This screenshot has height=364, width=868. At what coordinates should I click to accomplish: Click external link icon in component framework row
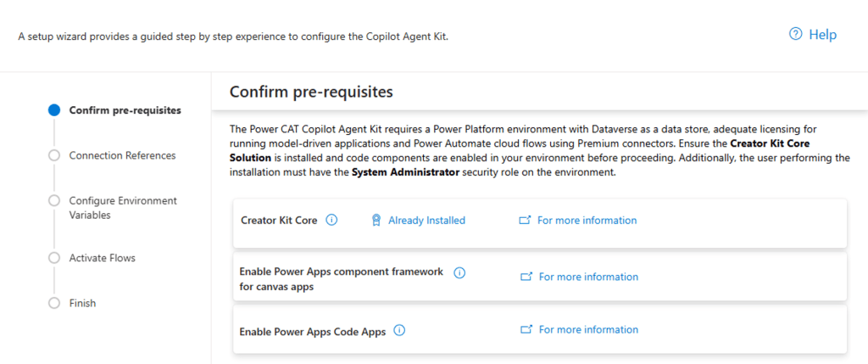tap(526, 277)
